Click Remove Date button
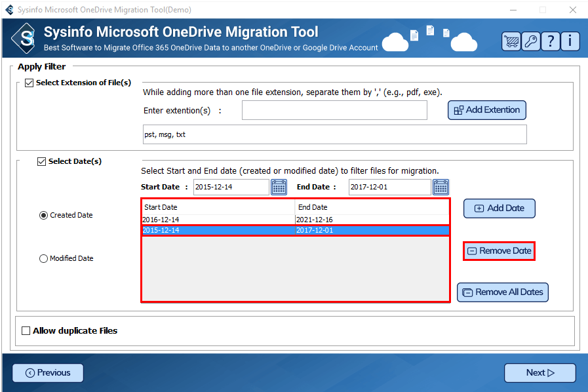Screen dimensions: 588x392 (499, 251)
